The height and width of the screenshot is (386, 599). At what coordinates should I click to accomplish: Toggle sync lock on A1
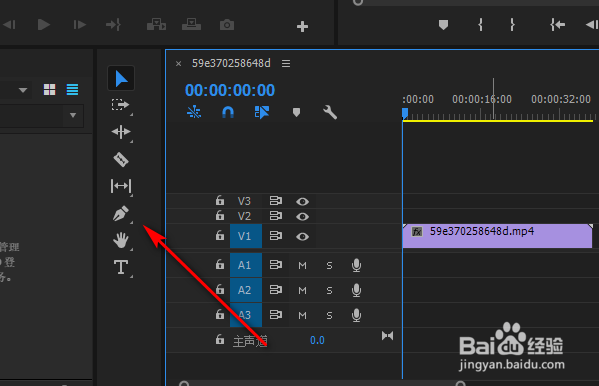[275, 265]
